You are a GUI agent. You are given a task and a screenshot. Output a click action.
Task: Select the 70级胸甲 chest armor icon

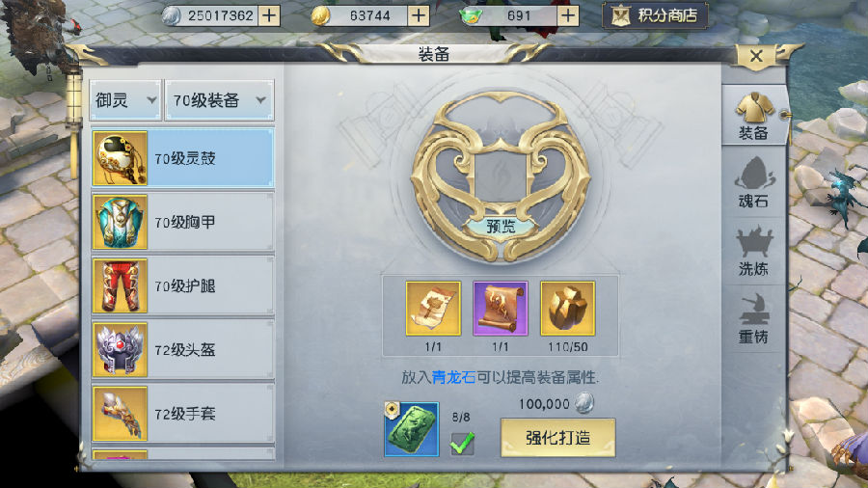[x=120, y=222]
